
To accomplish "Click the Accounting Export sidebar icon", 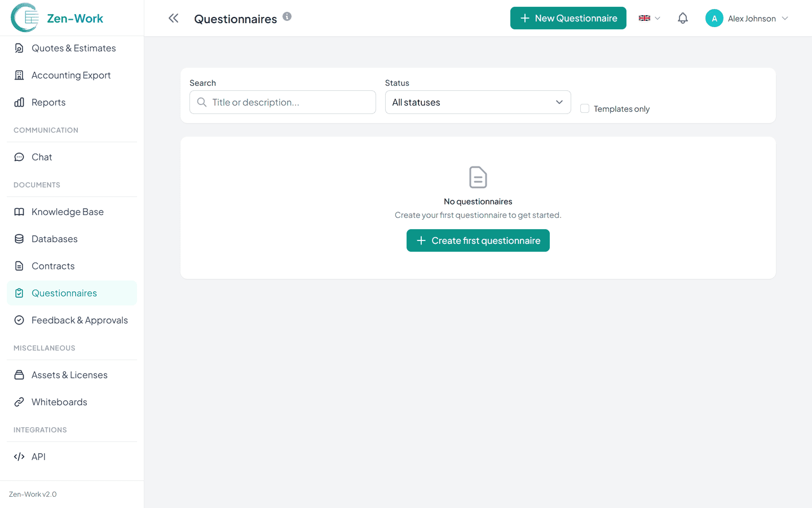I will (19, 75).
